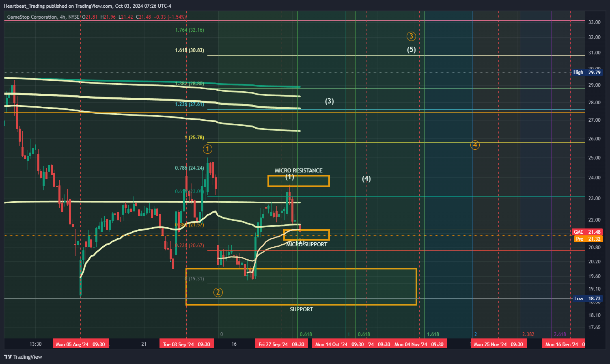Click the 1.764 (32.16) Fibonacci label
Viewport: 610px width, 364px height.
click(190, 30)
